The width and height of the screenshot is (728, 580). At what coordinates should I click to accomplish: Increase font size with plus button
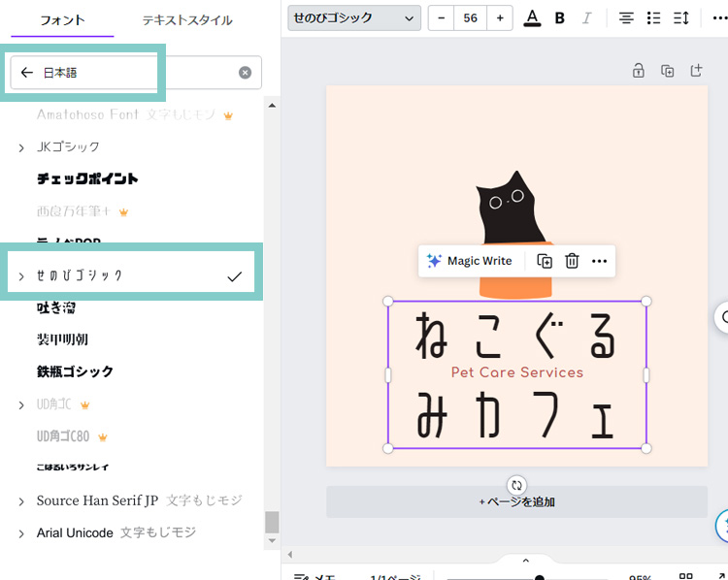[x=500, y=18]
